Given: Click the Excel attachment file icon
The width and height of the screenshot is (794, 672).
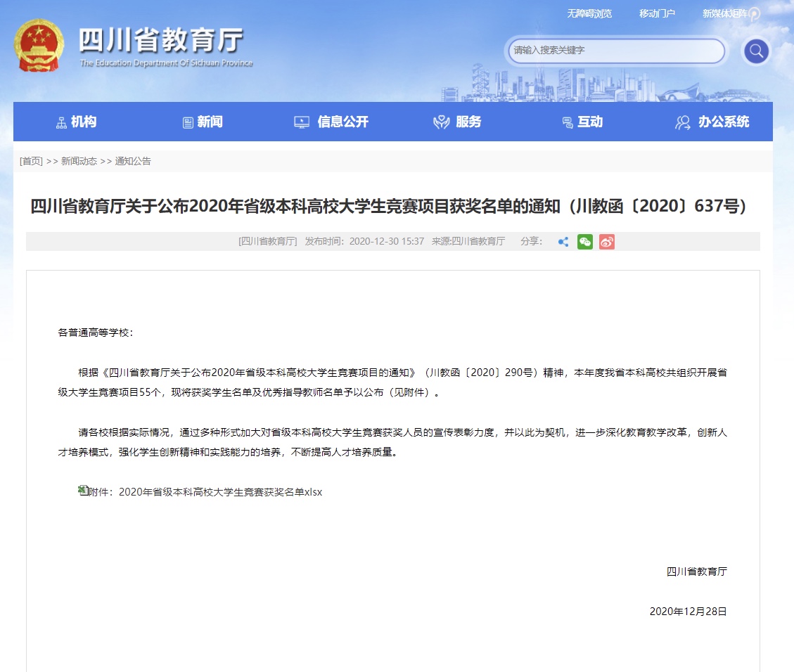Looking at the screenshot, I should [83, 491].
